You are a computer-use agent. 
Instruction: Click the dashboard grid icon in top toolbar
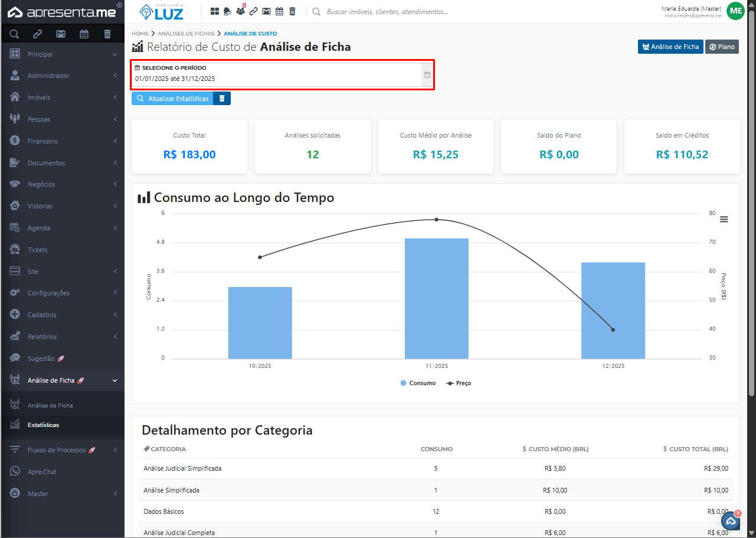pyautogui.click(x=215, y=11)
